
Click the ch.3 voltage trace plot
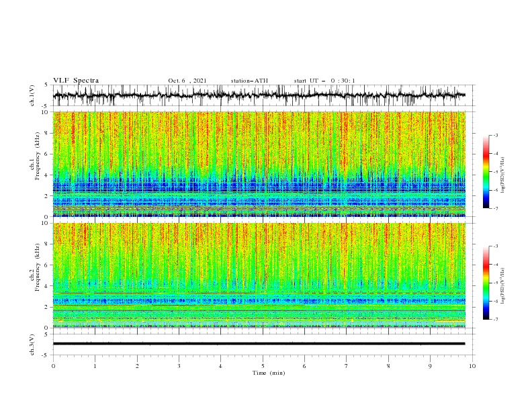pos(264,345)
